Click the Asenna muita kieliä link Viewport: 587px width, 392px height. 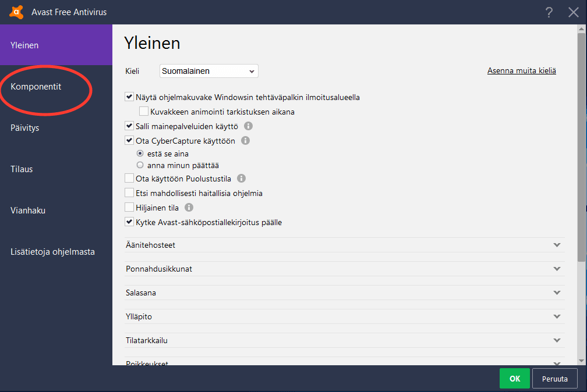521,71
